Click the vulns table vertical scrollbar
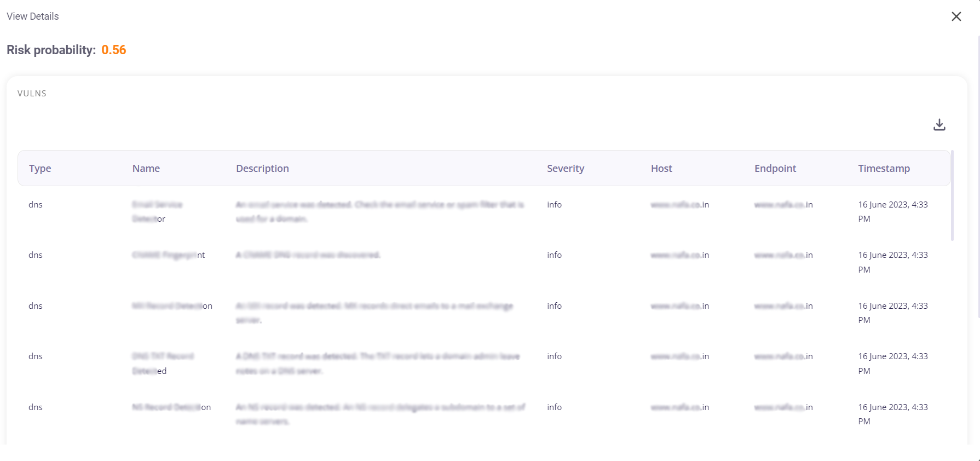This screenshot has width=980, height=461. 952,195
